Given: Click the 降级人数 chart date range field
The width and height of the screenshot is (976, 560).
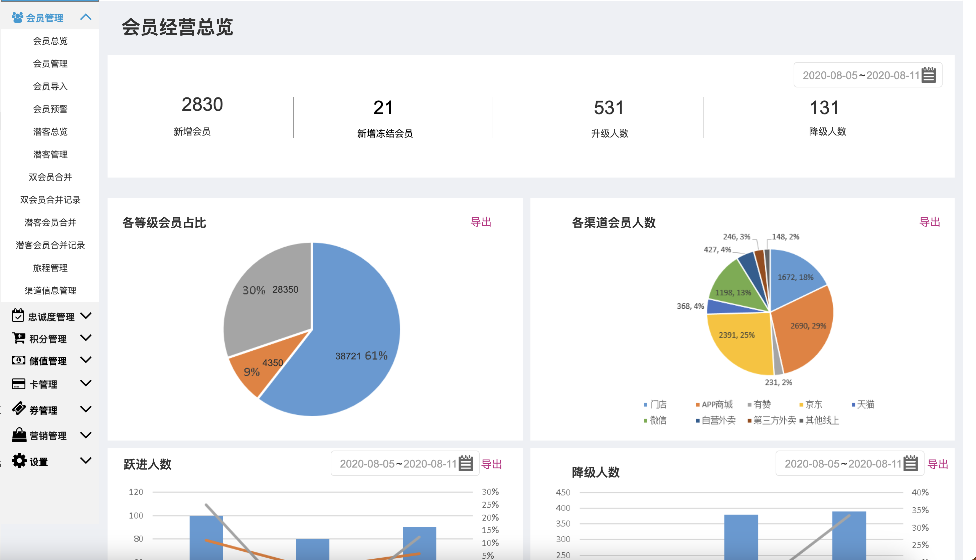Looking at the screenshot, I should click(850, 463).
